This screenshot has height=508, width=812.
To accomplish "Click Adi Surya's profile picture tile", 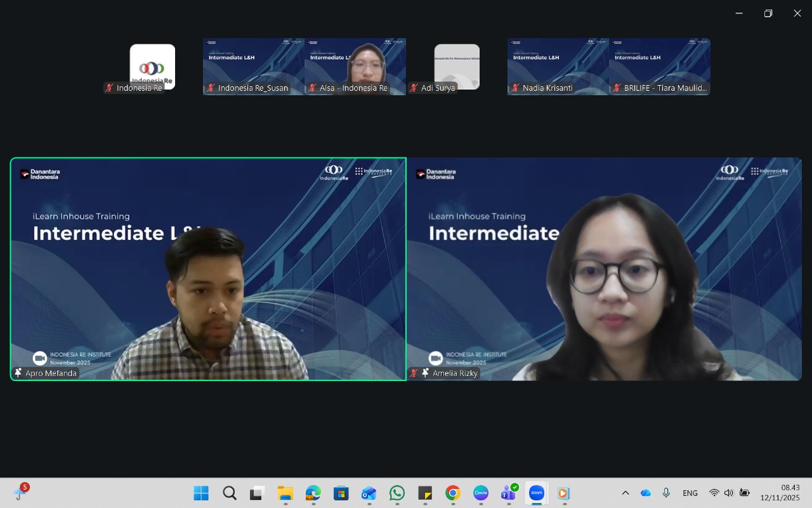I will tap(457, 66).
